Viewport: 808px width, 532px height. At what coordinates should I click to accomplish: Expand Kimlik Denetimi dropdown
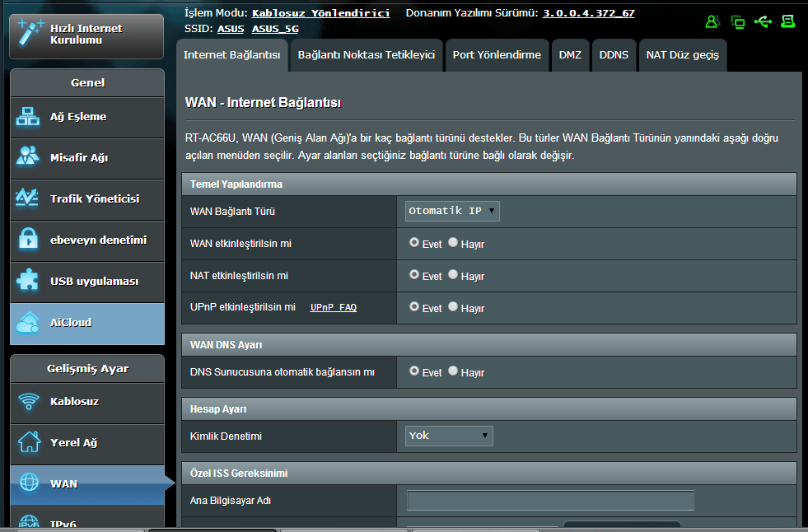450,436
